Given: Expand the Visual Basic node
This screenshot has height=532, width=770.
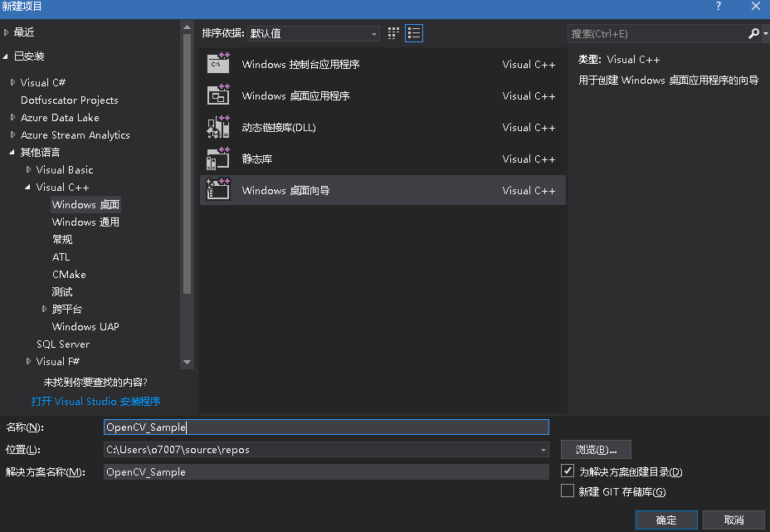Looking at the screenshot, I should (28, 169).
